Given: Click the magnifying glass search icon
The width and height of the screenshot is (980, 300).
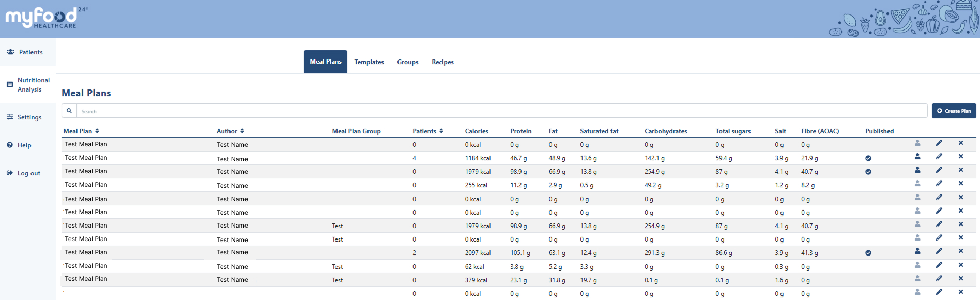Looking at the screenshot, I should coord(69,111).
